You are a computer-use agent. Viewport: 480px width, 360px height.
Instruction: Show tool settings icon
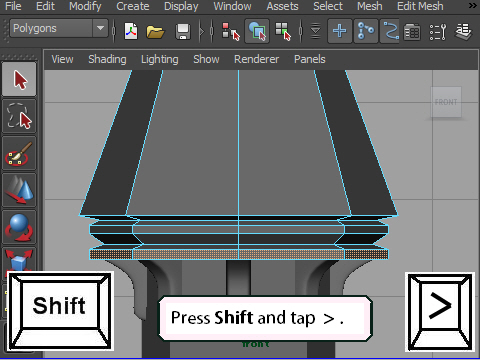click(438, 32)
